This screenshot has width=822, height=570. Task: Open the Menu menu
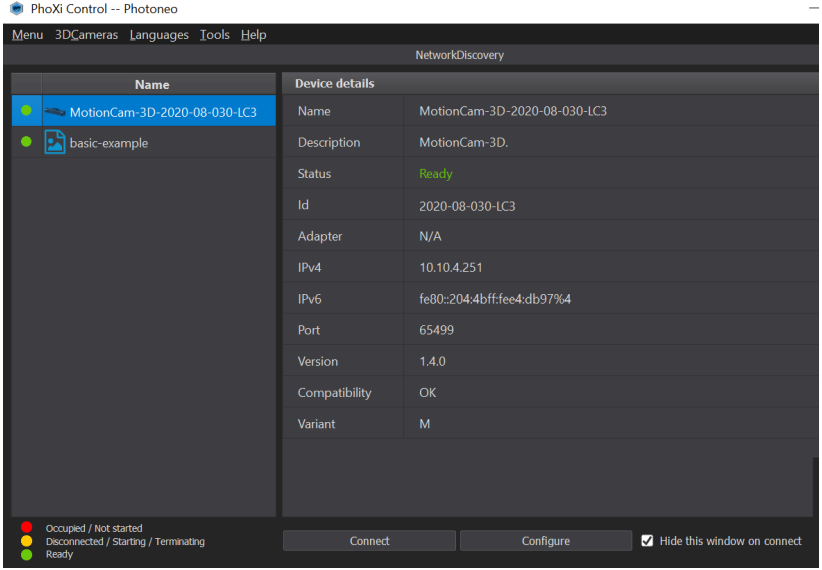pos(27,35)
